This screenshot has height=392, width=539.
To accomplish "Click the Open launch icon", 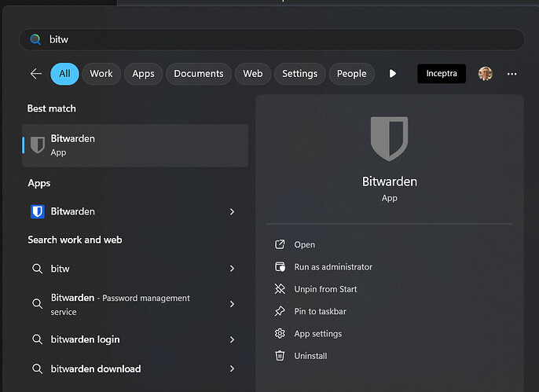I will tap(280, 244).
